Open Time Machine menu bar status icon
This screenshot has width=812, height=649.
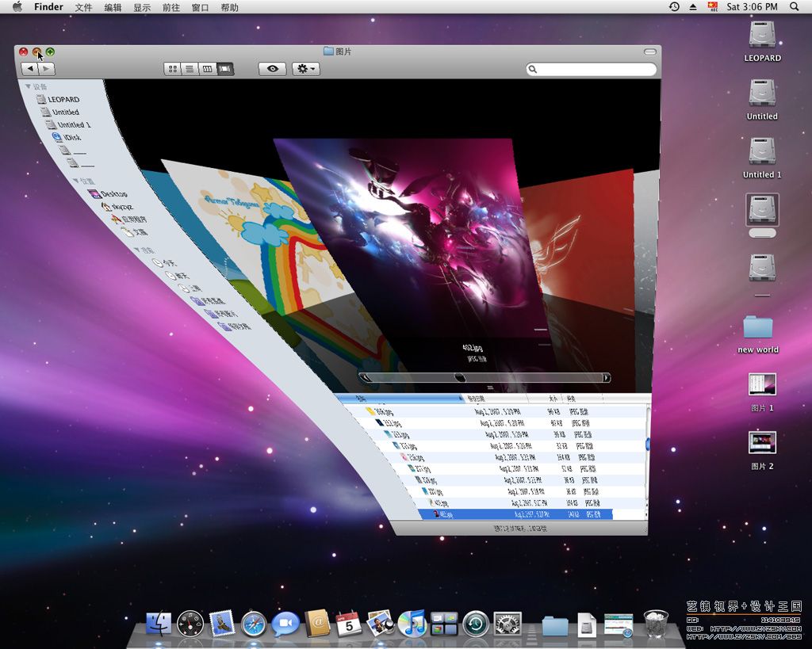tap(674, 6)
